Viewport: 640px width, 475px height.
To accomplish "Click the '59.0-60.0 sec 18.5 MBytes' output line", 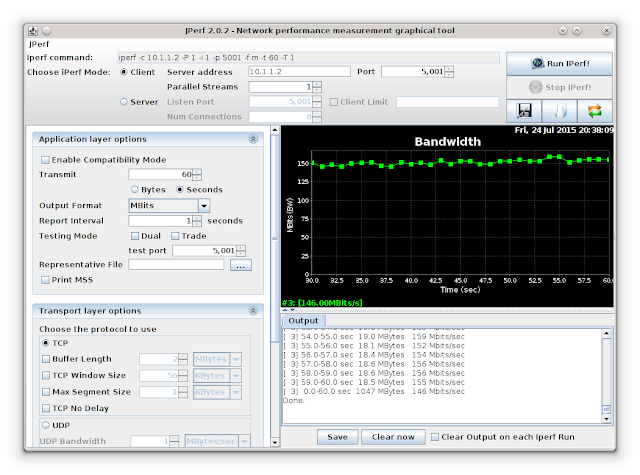I will coord(374,382).
